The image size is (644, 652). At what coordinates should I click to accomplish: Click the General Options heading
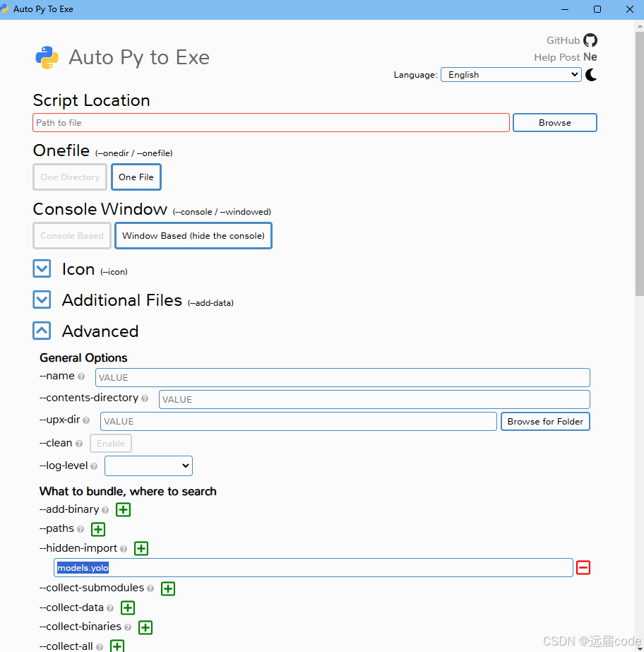tap(83, 357)
